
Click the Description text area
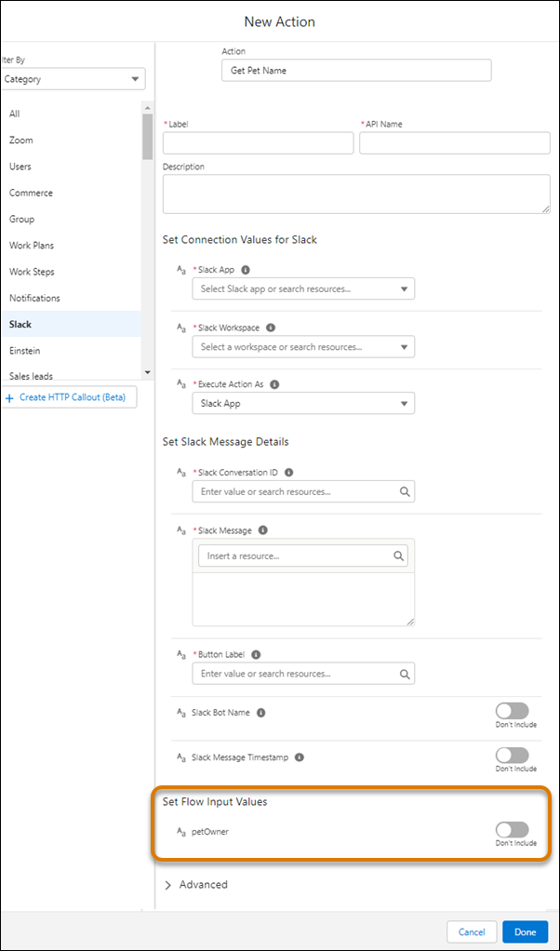point(356,194)
